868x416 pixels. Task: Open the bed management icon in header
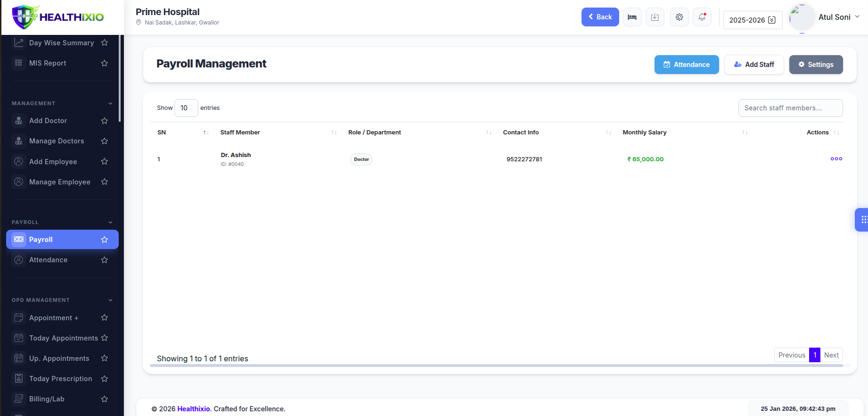click(632, 17)
